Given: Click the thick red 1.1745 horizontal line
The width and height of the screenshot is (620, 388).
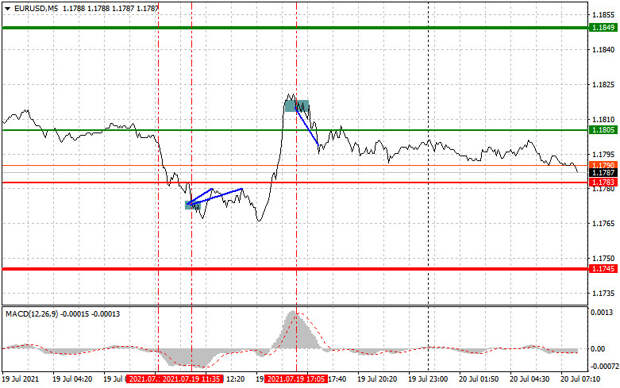Looking at the screenshot, I should 295,269.
